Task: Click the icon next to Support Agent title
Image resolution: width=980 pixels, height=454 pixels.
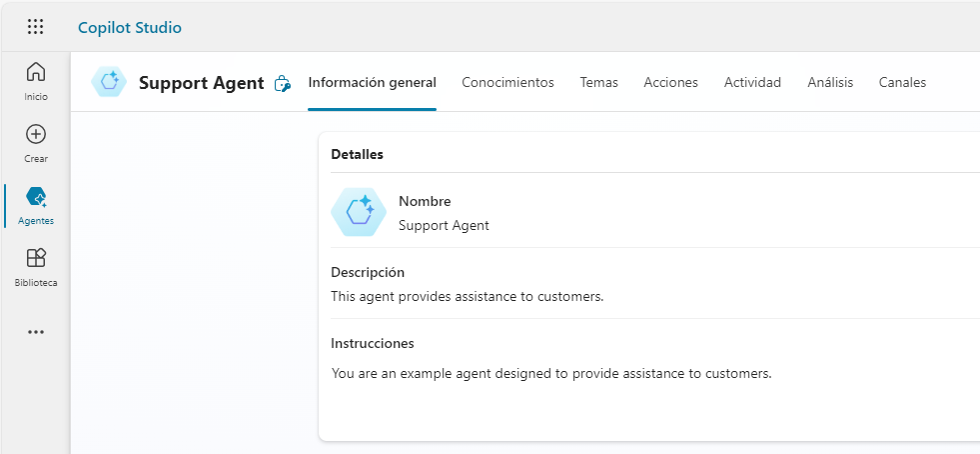Action: point(283,84)
